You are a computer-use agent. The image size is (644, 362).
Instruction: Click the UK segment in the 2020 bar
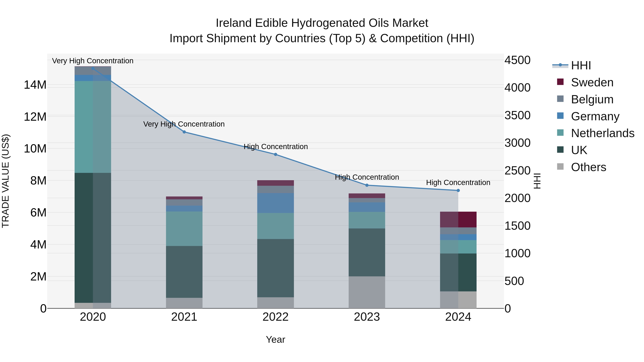coord(93,238)
